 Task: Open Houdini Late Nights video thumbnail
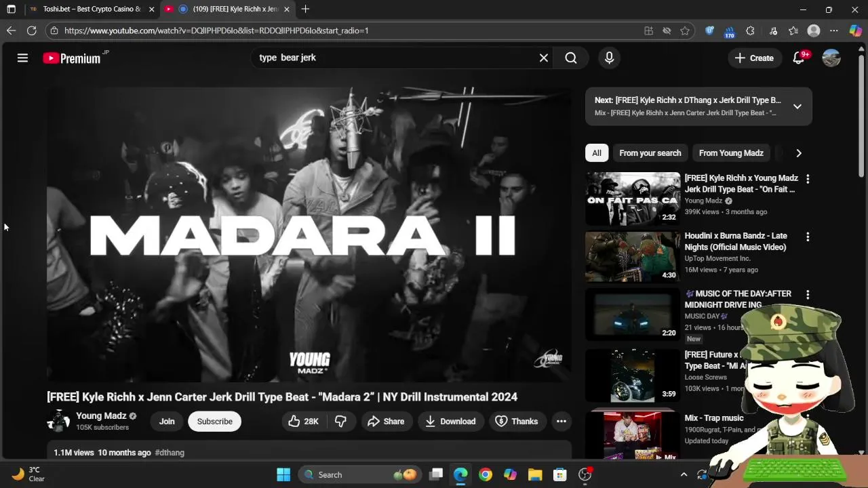[x=633, y=256]
